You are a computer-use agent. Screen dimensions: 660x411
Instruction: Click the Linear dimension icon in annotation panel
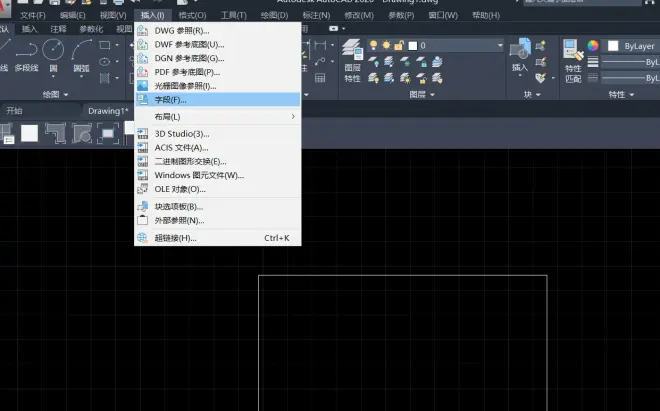click(320, 45)
